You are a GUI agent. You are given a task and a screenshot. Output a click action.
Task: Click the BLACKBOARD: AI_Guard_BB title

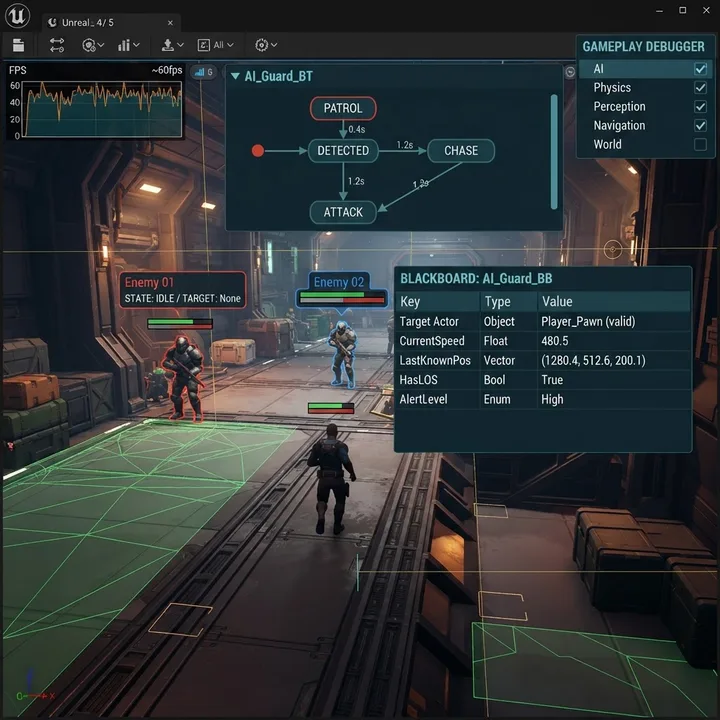pos(476,278)
